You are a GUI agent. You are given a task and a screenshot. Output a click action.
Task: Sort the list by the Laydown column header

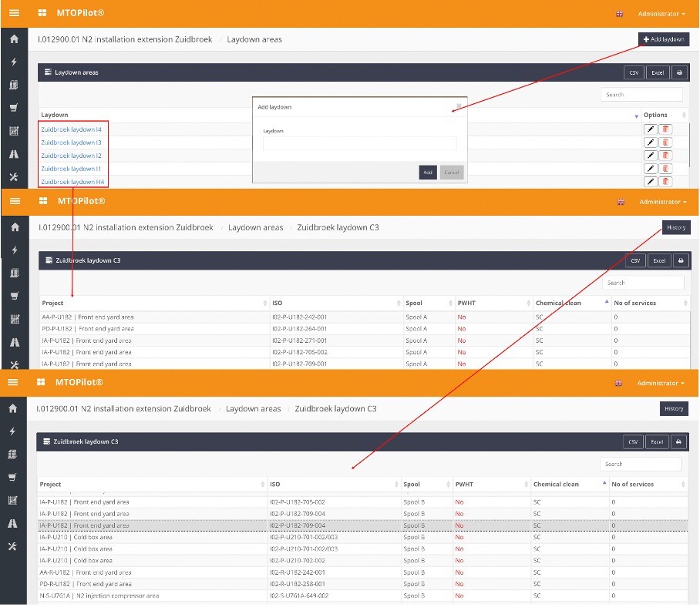(55, 115)
